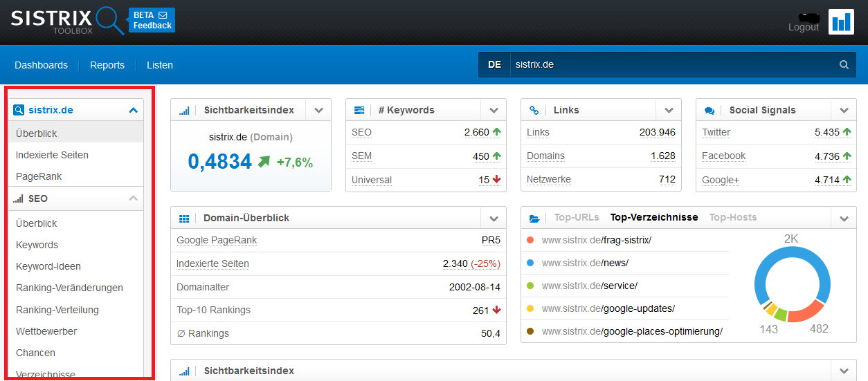Click the SEO section bars icon
This screenshot has height=381, width=868.
19,198
